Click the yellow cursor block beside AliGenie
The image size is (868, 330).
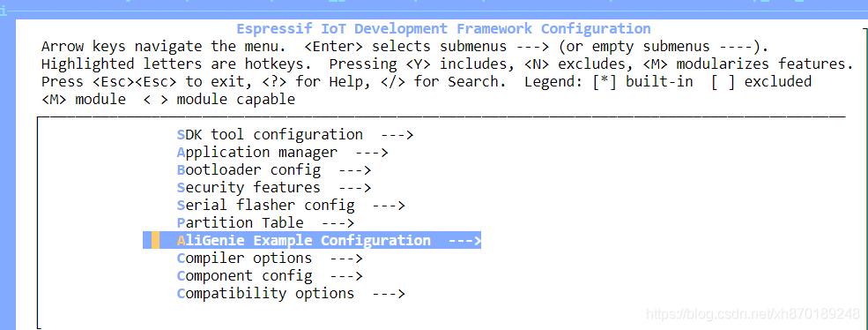pyautogui.click(x=156, y=241)
